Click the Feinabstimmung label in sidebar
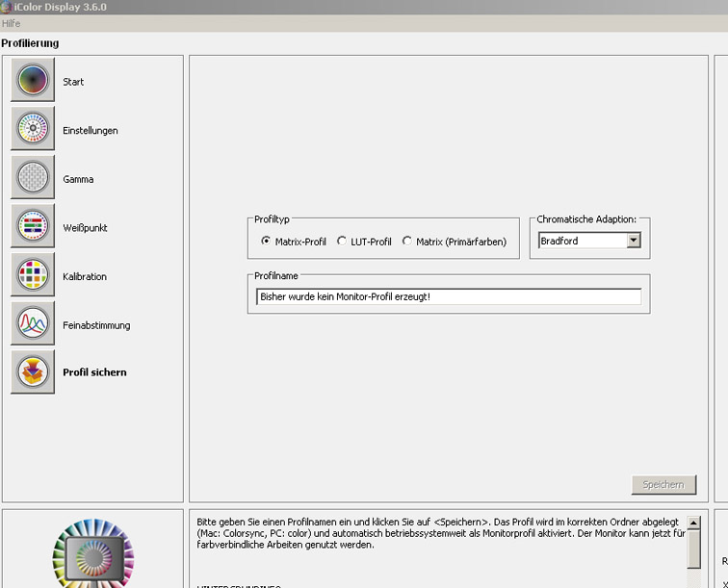 (x=96, y=325)
